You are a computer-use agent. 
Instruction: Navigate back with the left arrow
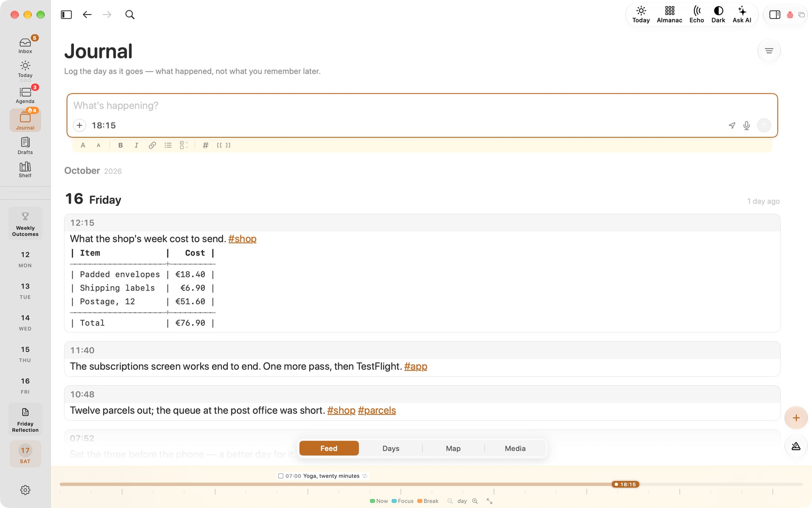[x=87, y=15]
